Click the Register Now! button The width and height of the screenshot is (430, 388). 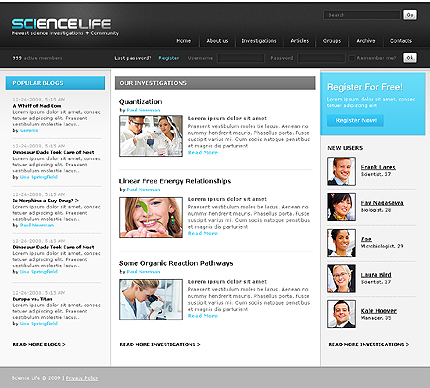tap(355, 120)
